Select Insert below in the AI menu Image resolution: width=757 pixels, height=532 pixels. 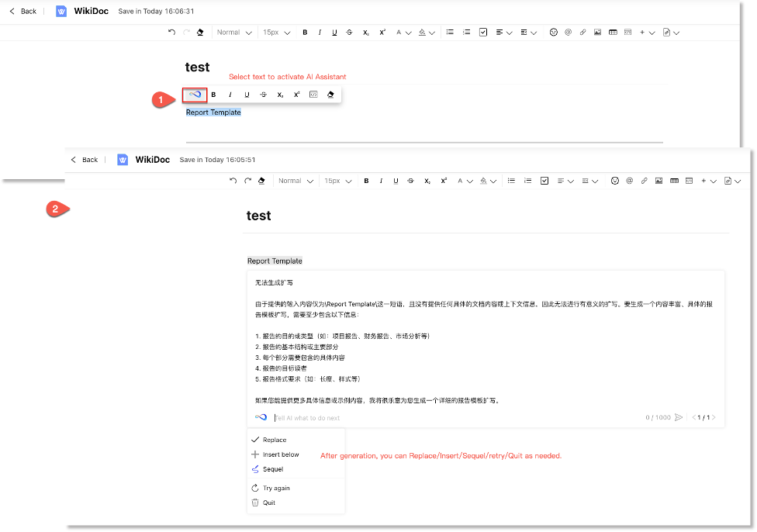(280, 454)
